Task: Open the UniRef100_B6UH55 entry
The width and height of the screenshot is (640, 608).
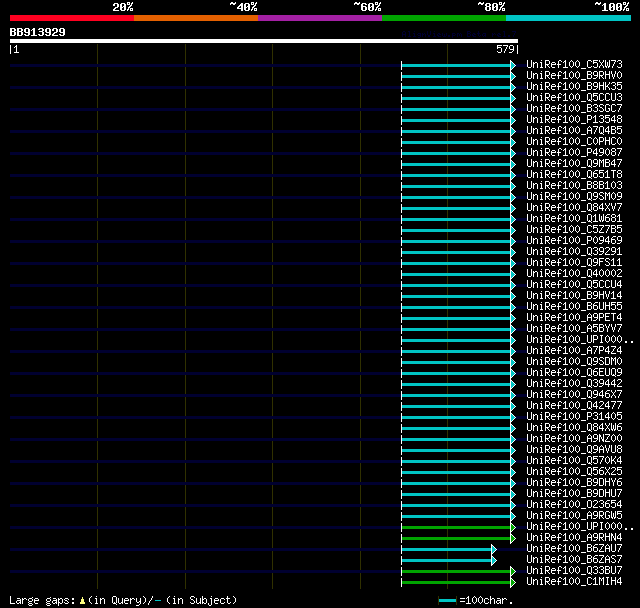Action: point(574,307)
